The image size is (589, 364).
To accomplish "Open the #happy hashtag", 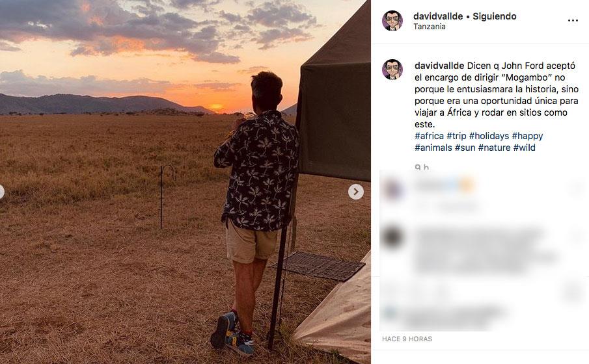I will click(527, 136).
